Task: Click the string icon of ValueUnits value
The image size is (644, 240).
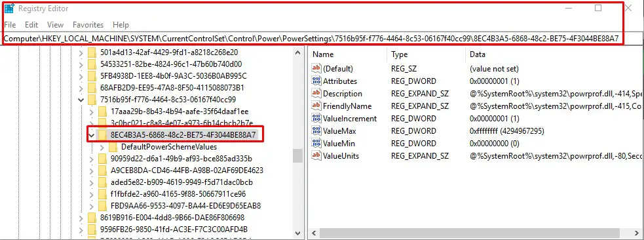Action: point(316,156)
